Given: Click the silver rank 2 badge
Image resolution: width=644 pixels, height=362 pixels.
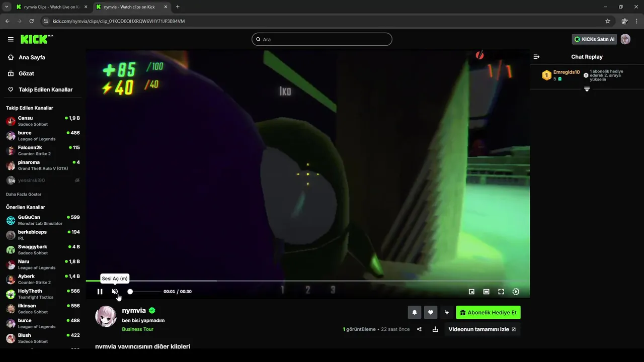Looking at the screenshot, I should click(x=586, y=75).
